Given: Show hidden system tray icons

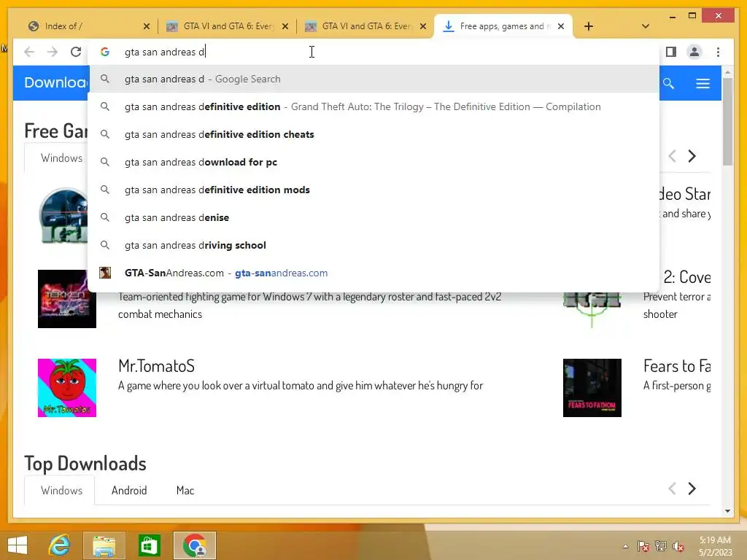Looking at the screenshot, I should tap(625, 546).
